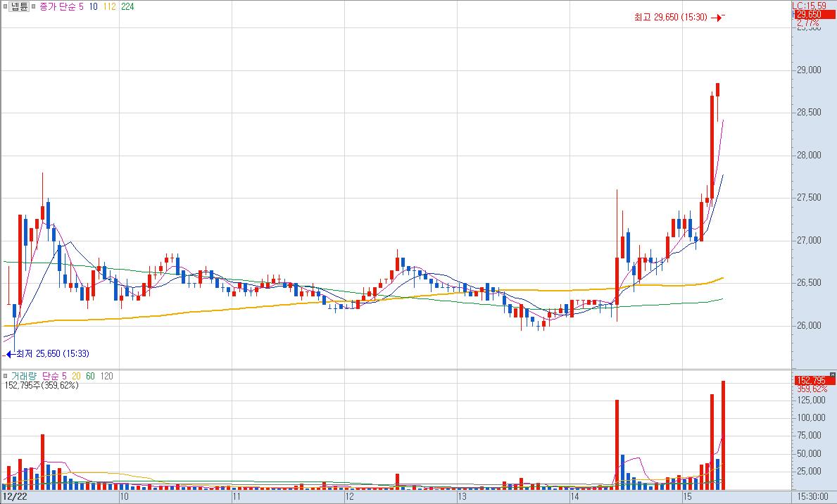
Task: Click the yellow 20 volume average legend
Action: click(76, 376)
